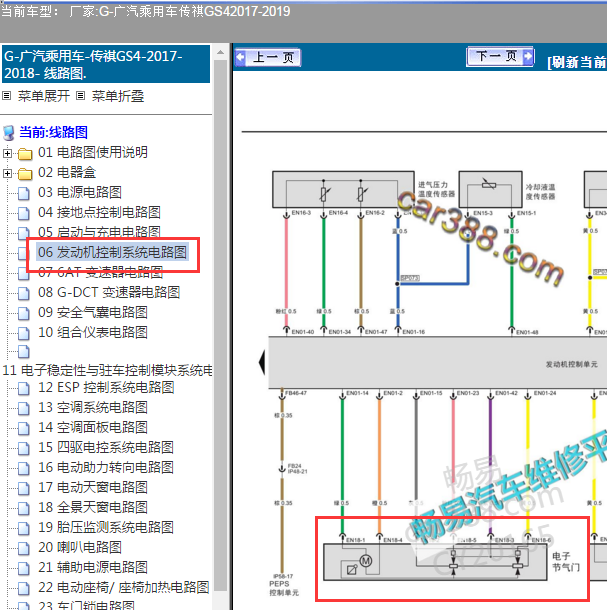Click the computer icon next to 当前:线路图
The height and width of the screenshot is (610, 607).
click(9, 133)
